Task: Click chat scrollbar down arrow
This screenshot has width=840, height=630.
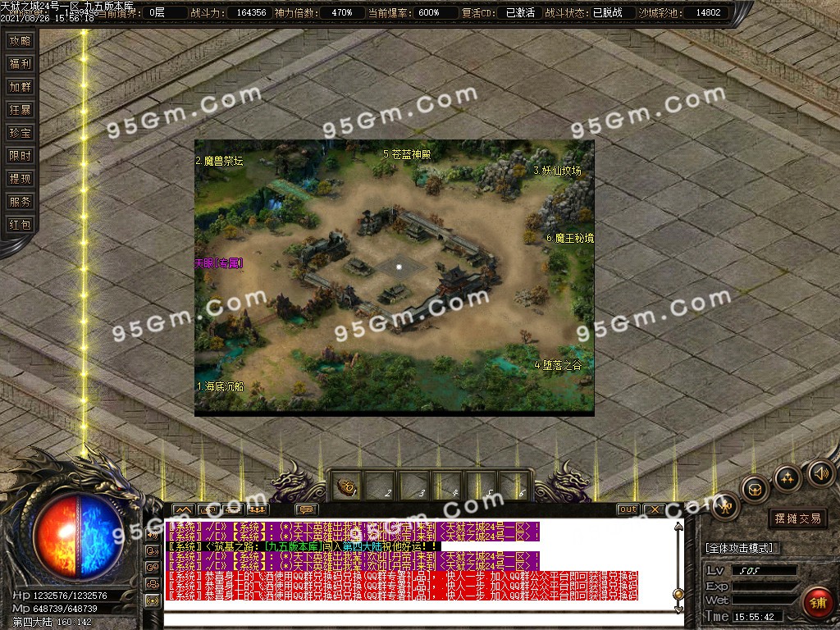Action: pyautogui.click(x=678, y=609)
